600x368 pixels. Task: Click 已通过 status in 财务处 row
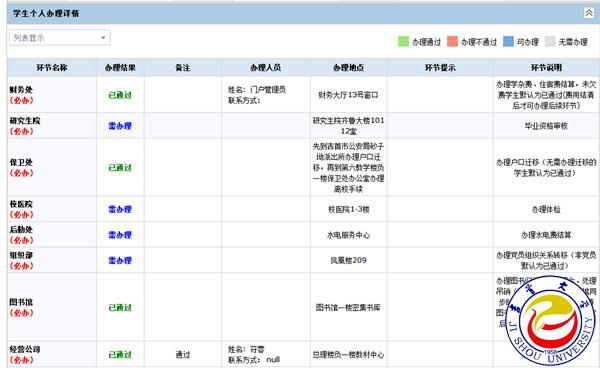coord(120,95)
